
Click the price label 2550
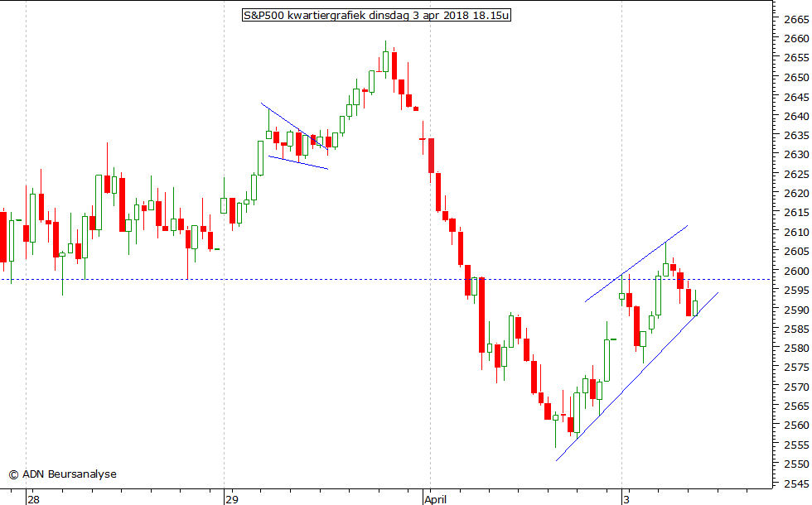click(x=796, y=464)
